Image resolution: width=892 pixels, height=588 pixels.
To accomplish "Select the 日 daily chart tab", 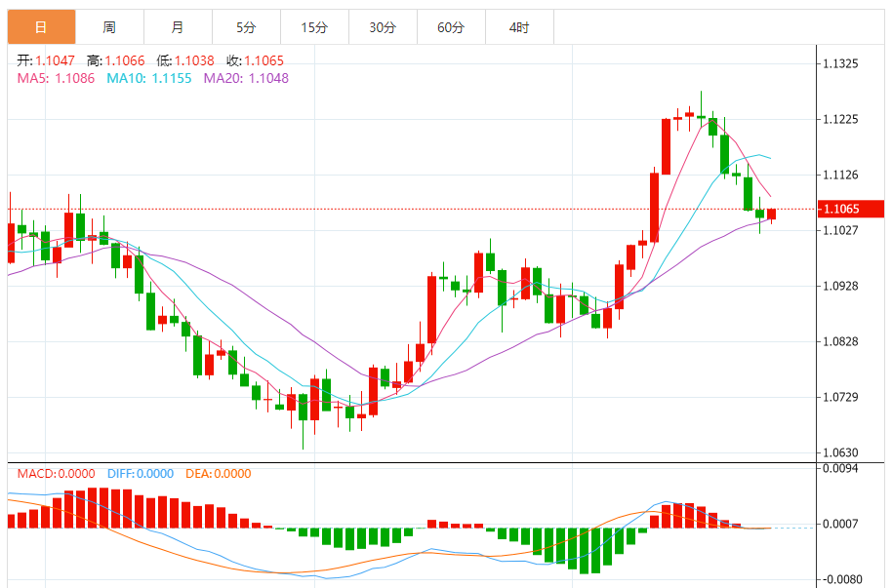I will tap(42, 26).
